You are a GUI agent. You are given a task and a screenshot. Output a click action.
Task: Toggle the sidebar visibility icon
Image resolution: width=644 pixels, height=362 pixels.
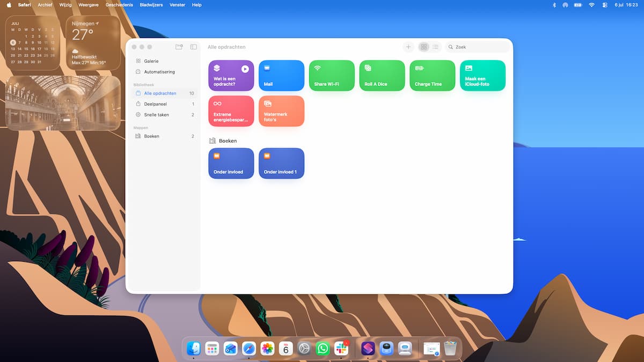194,47
